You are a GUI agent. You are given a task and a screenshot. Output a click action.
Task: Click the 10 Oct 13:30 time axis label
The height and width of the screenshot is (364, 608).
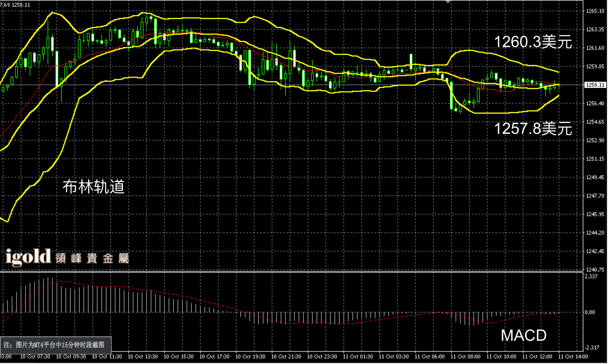[x=143, y=357]
